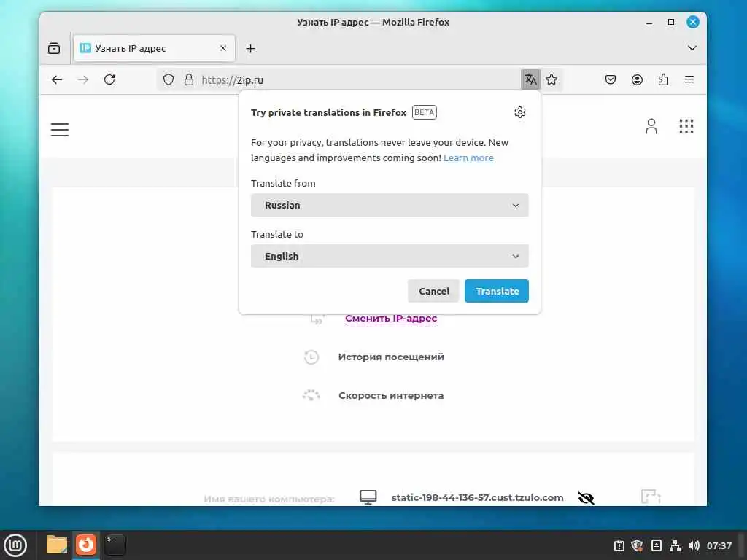Screen dimensions: 747x560
Task: Open the update manager shield tray icon
Action: click(637, 545)
